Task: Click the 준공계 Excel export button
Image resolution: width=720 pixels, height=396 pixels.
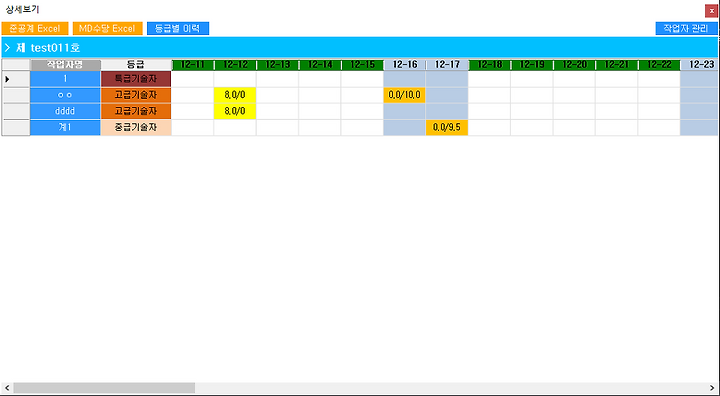Action: pyautogui.click(x=35, y=28)
